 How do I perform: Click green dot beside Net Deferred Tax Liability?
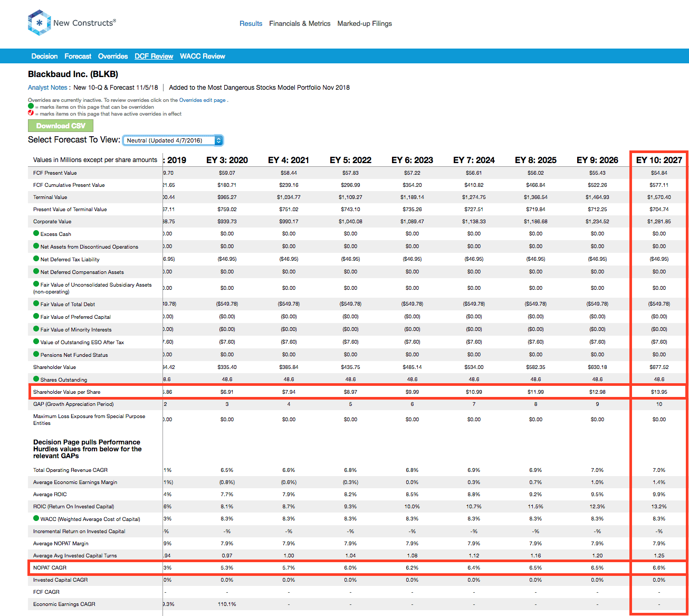pos(36,259)
